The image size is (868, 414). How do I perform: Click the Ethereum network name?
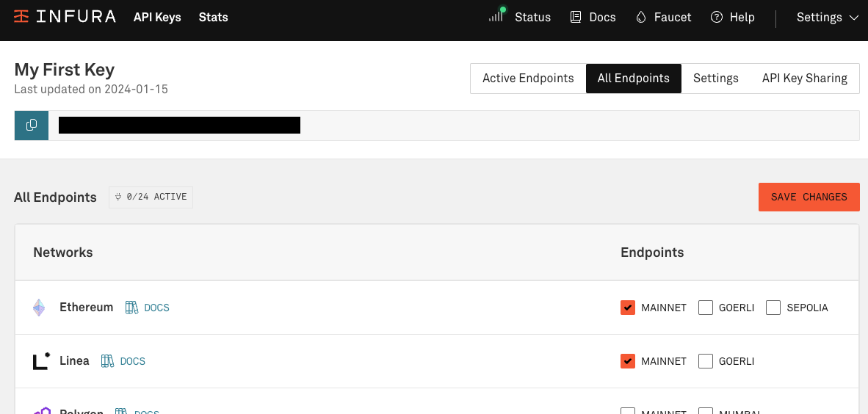pyautogui.click(x=87, y=307)
